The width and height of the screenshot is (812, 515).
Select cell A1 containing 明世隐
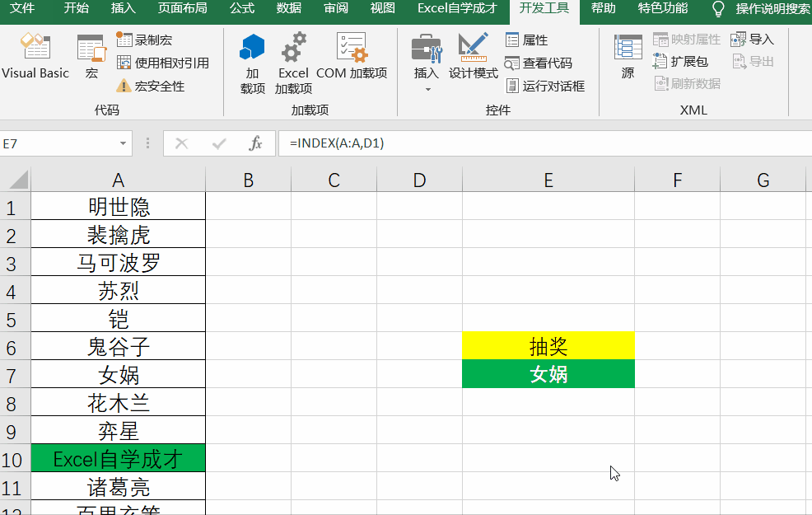point(119,206)
